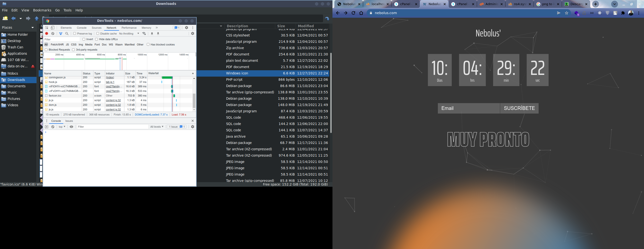
Task: Click the inspect element picker icon
Action: pos(47,28)
